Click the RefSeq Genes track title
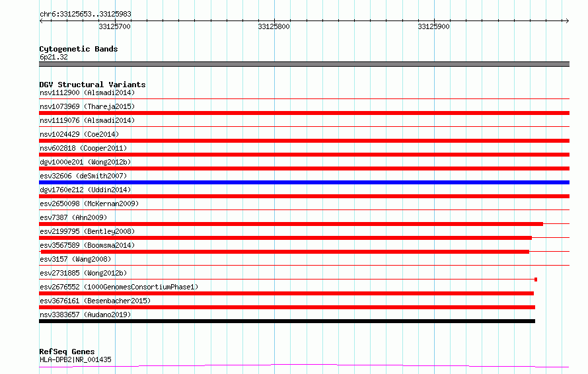 click(x=67, y=352)
